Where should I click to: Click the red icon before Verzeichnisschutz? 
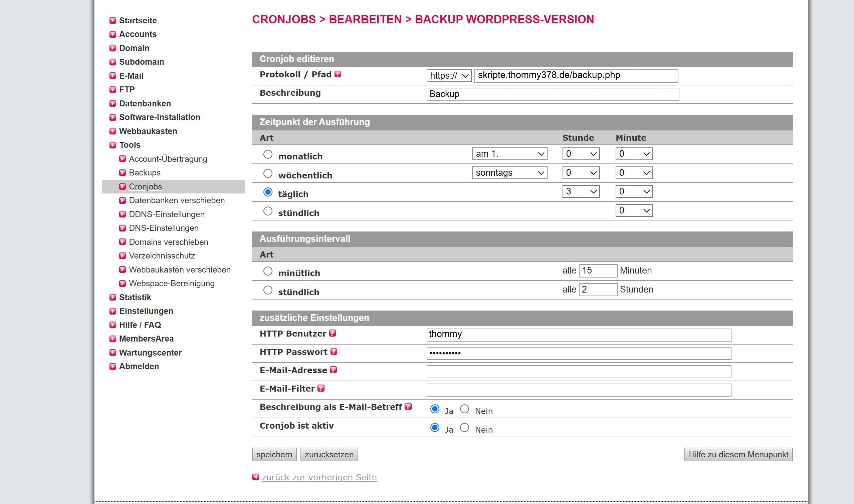[123, 256]
